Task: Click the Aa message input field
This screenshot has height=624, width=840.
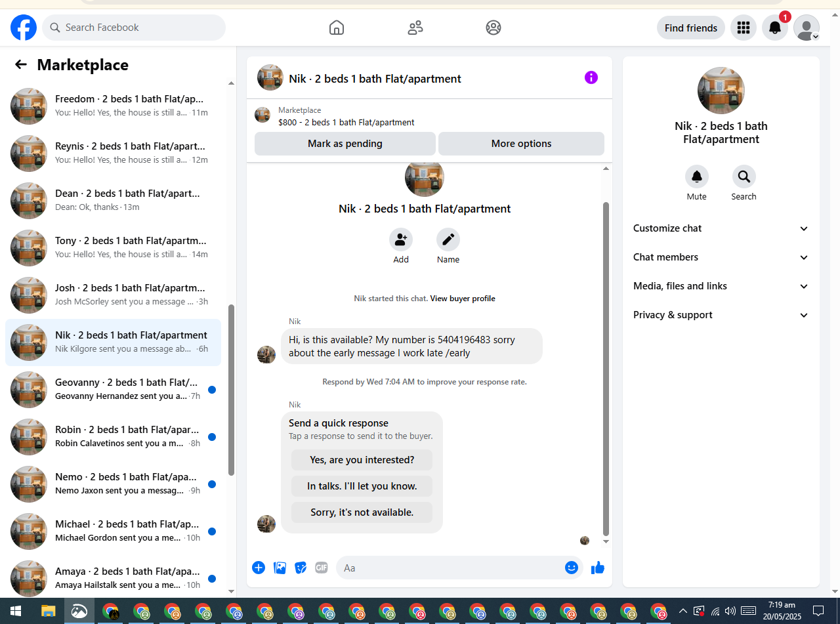Action: tap(450, 568)
